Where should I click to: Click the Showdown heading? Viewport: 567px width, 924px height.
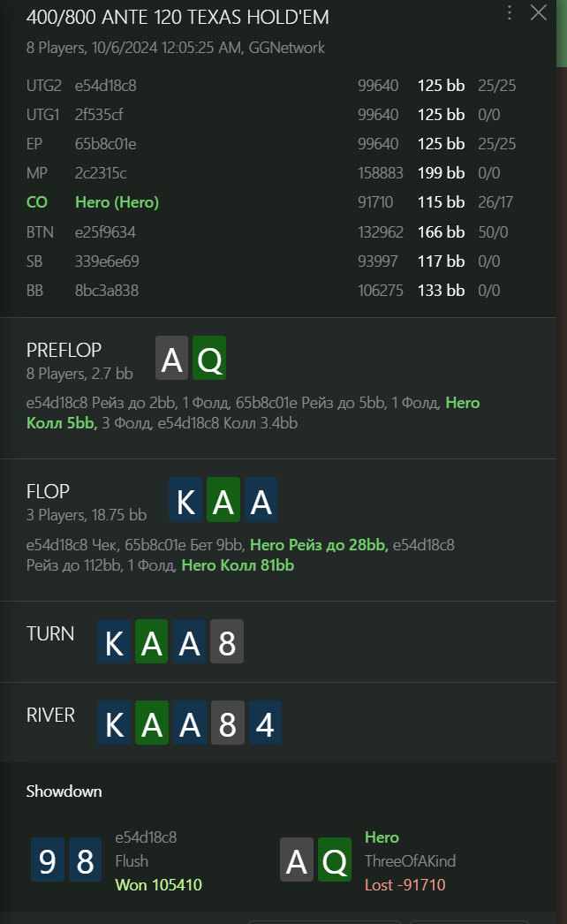point(64,791)
